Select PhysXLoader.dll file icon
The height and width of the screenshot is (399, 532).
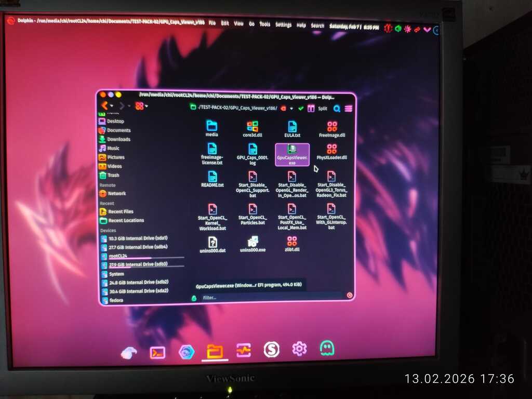[331, 149]
